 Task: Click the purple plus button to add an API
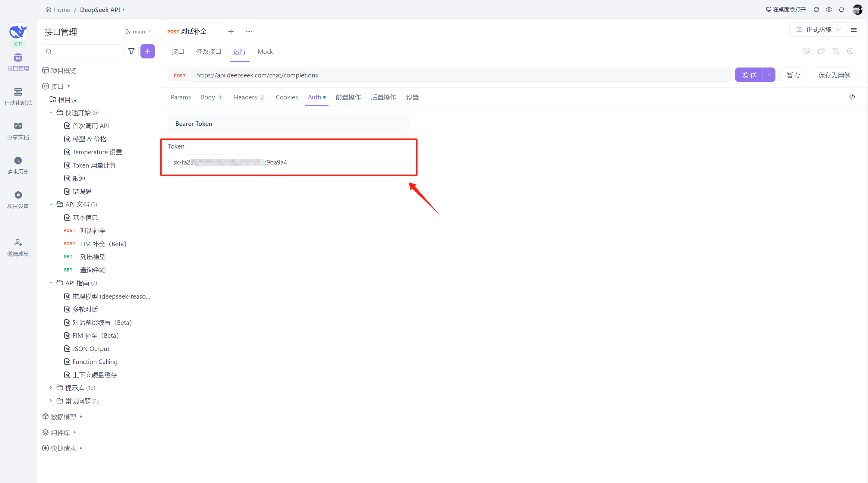pos(148,51)
